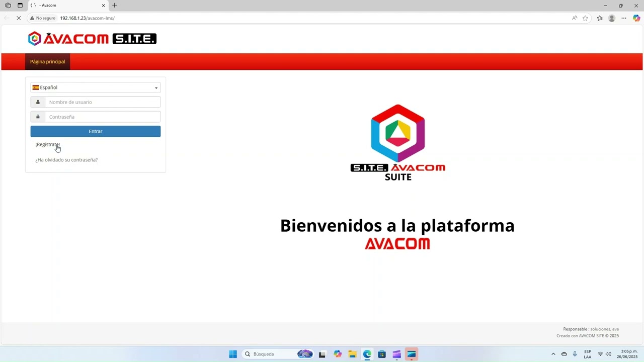Viewport: 644px width, 362px height.
Task: Open the favorites list icon
Action: tap(600, 18)
